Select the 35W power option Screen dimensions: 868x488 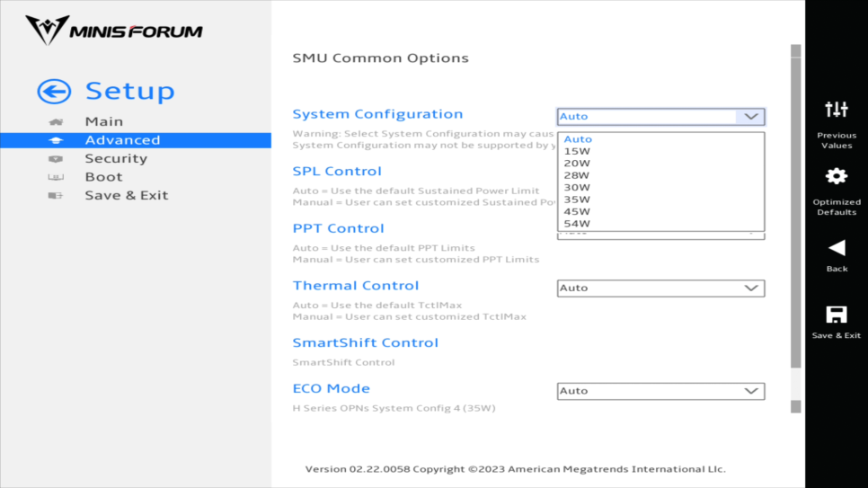click(x=577, y=200)
